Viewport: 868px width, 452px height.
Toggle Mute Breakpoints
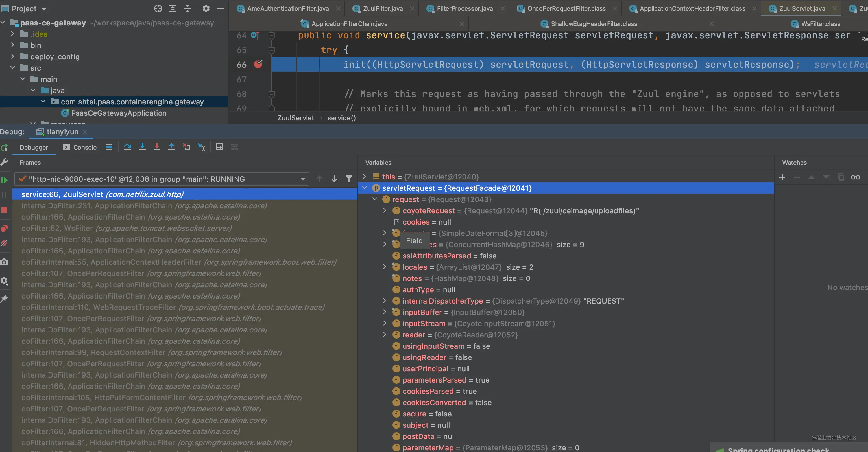coord(5,243)
